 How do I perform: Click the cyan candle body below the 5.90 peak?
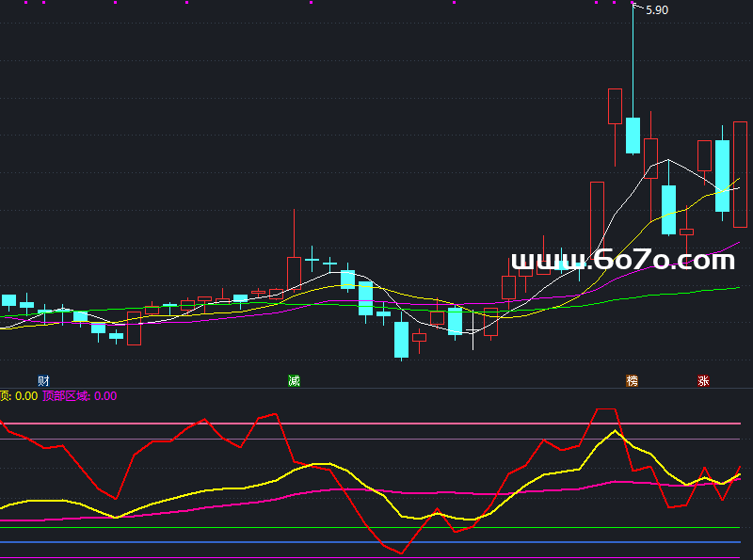tap(633, 135)
